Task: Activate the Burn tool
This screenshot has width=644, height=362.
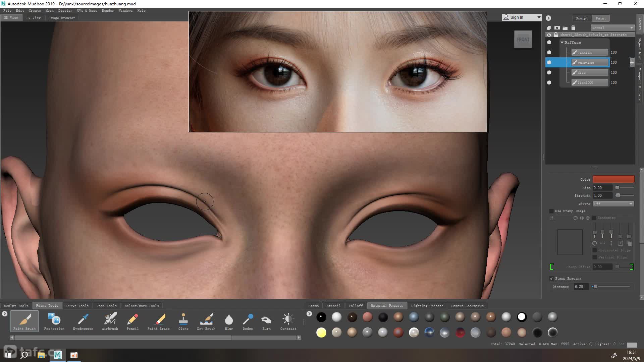Action: tap(267, 321)
